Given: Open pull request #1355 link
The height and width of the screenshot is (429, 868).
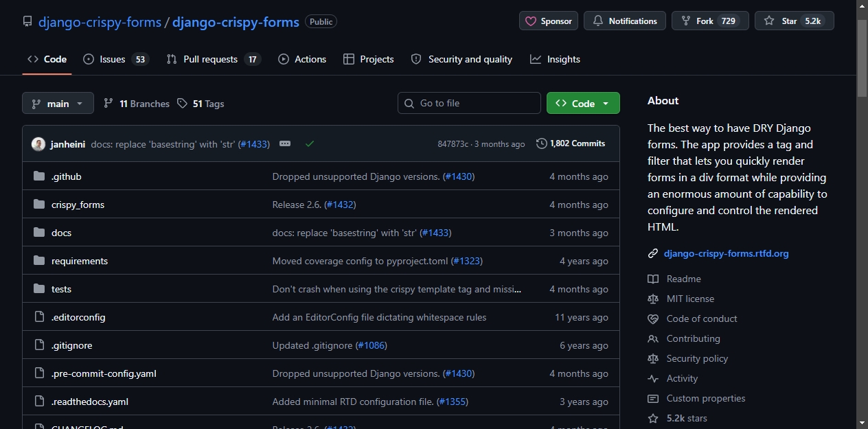Looking at the screenshot, I should click(x=453, y=402).
